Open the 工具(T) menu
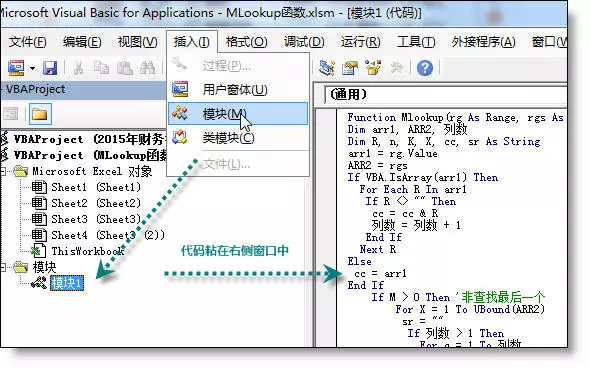The width and height of the screenshot is (589, 369). coord(416,42)
